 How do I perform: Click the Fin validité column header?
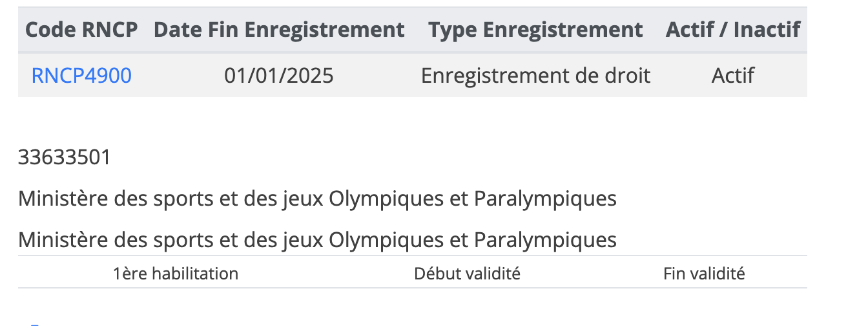click(x=704, y=274)
